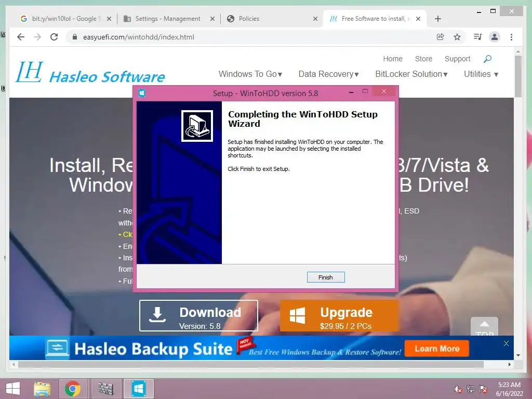Image resolution: width=532 pixels, height=399 pixels.
Task: Click the scroll down arrow on the page scrollbar
Action: 518,355
